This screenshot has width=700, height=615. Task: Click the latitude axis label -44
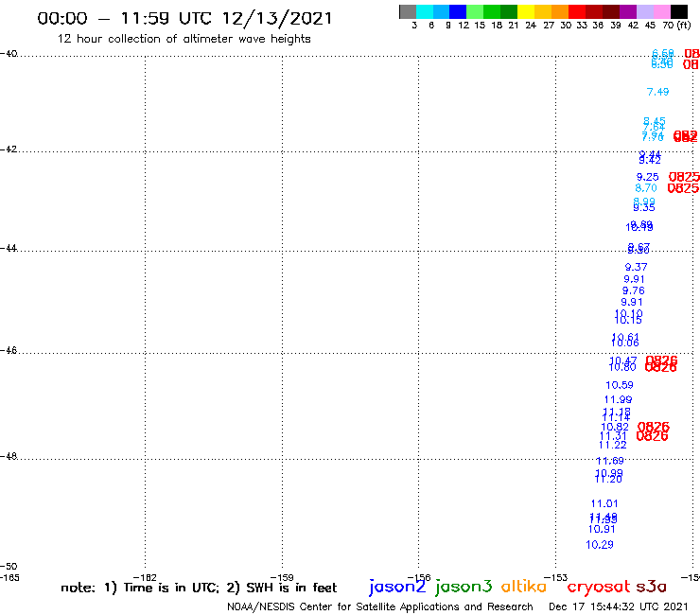click(x=9, y=248)
